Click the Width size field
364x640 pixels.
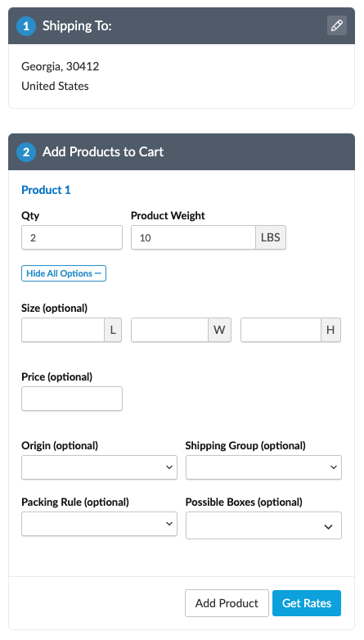[170, 330]
